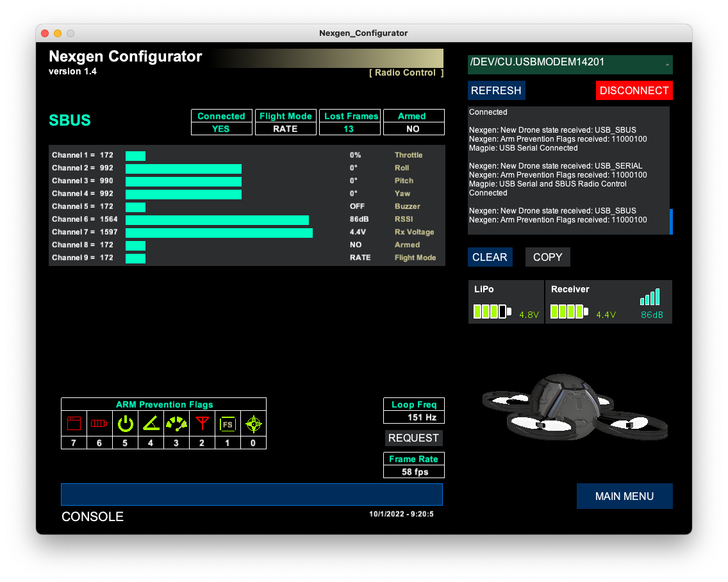Select the antenna RSSI flag icon
The image size is (728, 582).
(202, 423)
